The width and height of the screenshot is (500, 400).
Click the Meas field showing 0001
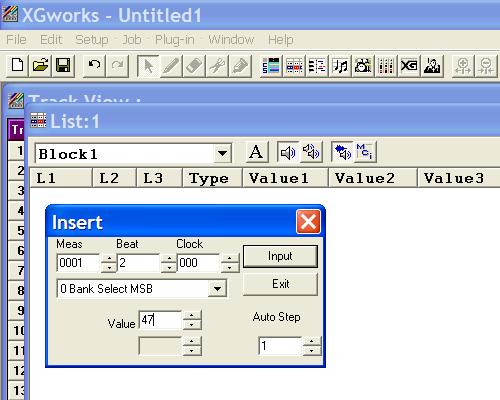coord(79,263)
